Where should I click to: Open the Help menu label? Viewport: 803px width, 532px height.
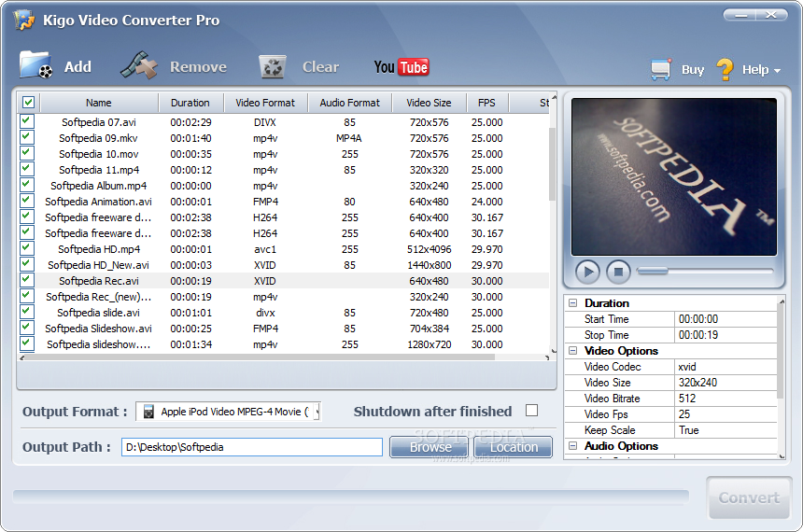[755, 70]
